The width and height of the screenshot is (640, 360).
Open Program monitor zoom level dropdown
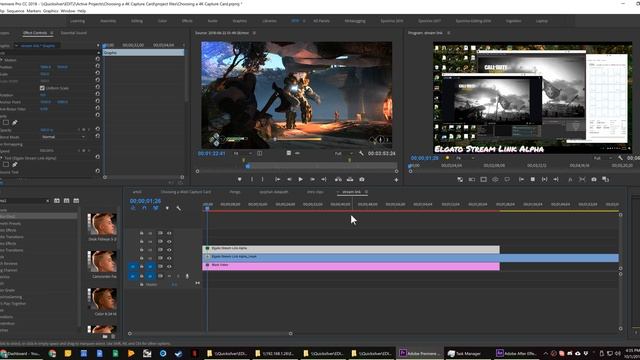pos(464,158)
